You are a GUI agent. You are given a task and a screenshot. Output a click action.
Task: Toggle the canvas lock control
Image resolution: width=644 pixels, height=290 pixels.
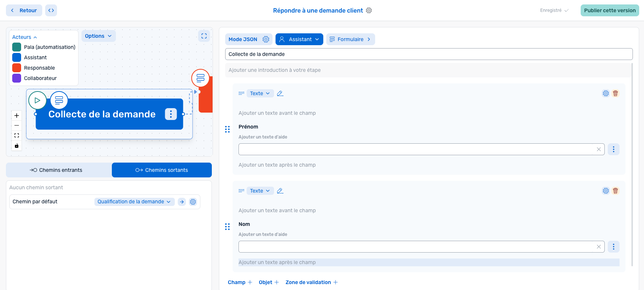17,146
